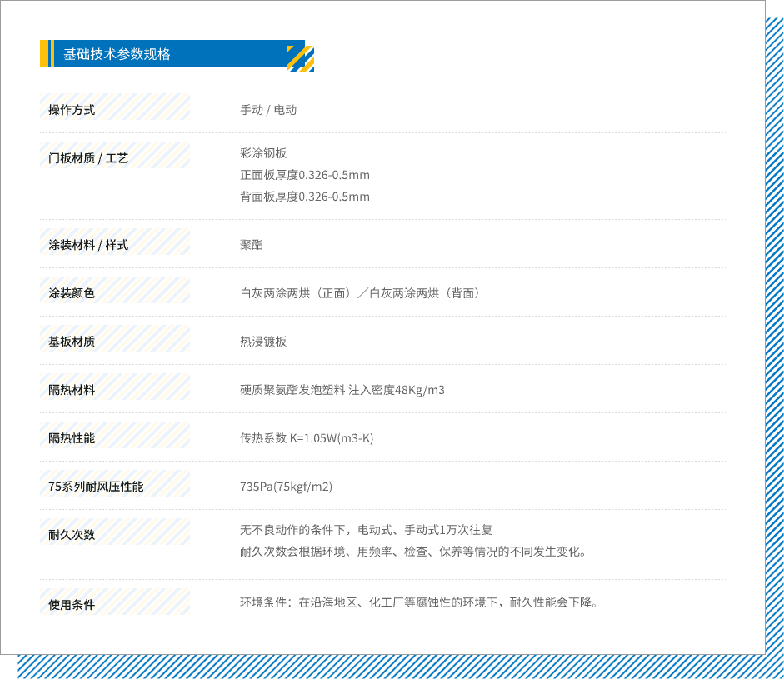Viewport: 784px width, 679px height.
Task: Select the 涂装颜色 row label
Action: [72, 293]
